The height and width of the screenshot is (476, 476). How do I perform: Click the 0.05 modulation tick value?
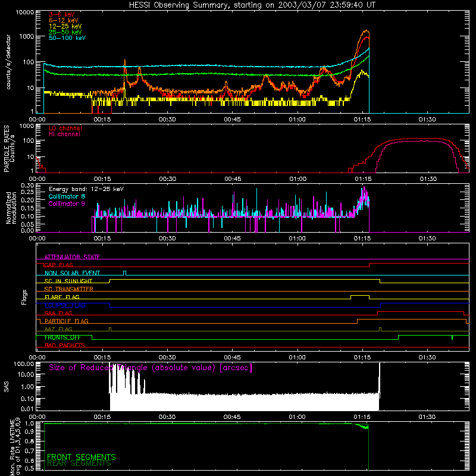pyautogui.click(x=27, y=224)
